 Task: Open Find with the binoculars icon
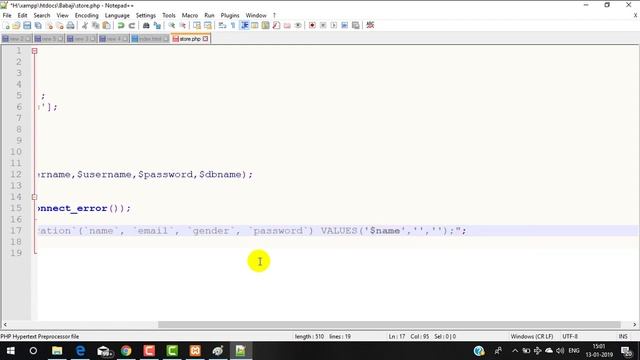146,25
